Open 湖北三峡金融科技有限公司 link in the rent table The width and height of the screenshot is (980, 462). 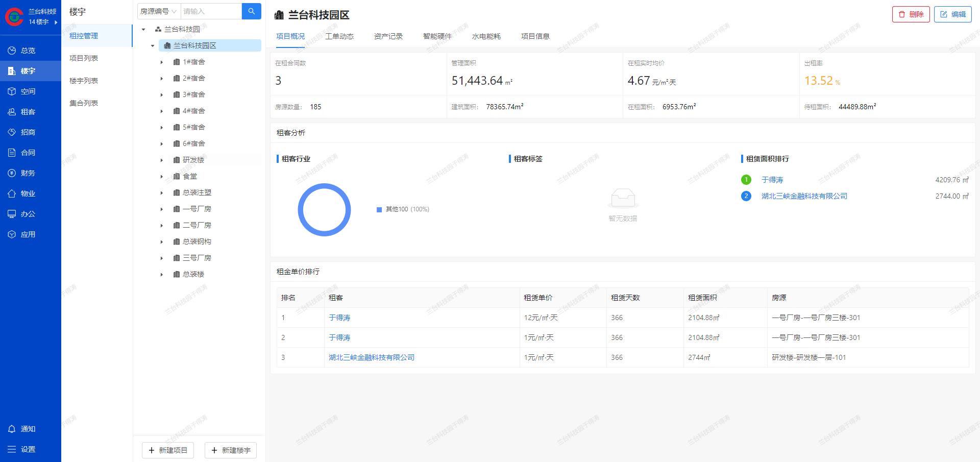pyautogui.click(x=371, y=357)
